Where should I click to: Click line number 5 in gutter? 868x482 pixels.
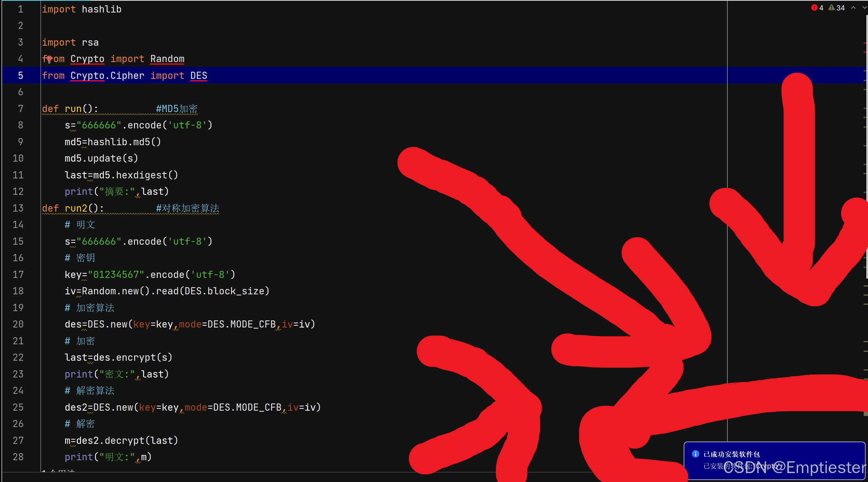point(20,76)
